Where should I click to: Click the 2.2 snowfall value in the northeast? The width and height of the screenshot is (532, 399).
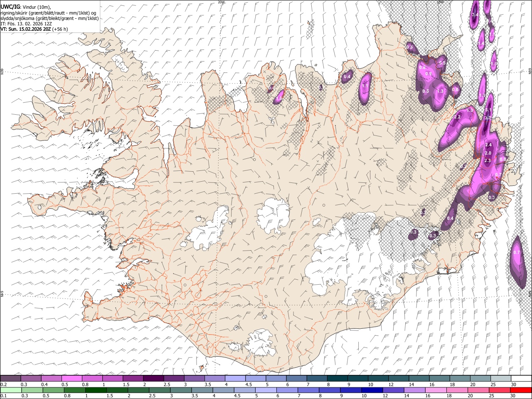pyautogui.click(x=458, y=117)
